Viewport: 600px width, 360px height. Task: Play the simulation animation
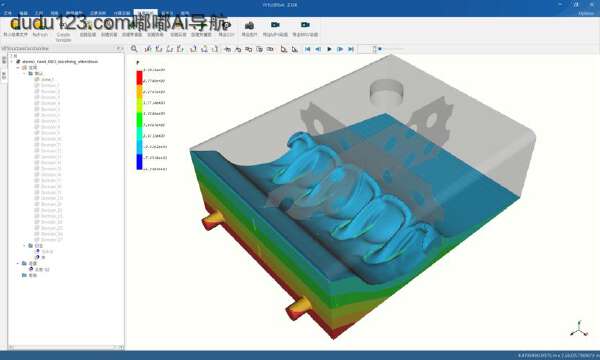click(329, 49)
